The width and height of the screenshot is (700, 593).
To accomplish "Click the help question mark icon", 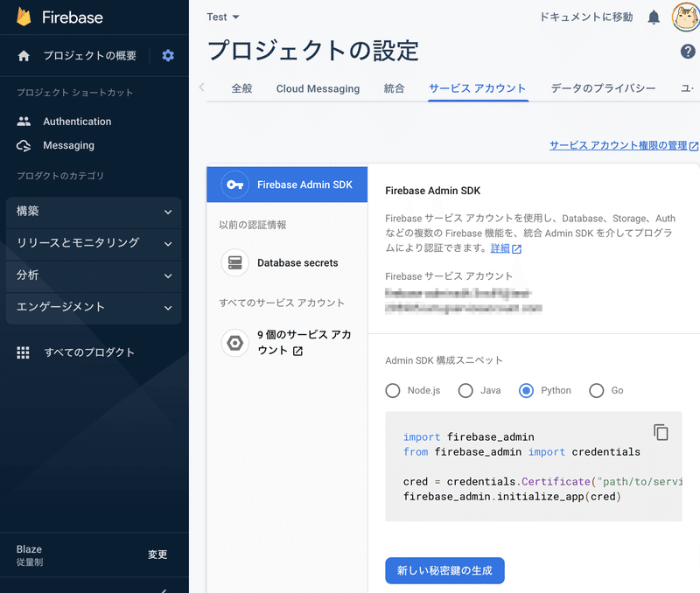I will (688, 52).
